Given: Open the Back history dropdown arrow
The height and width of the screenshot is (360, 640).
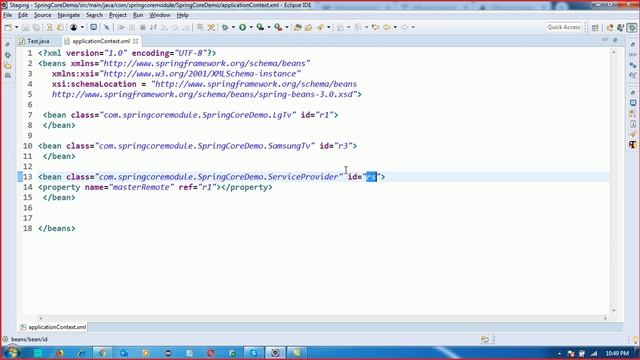Looking at the screenshot, I should pyautogui.click(x=395, y=27).
